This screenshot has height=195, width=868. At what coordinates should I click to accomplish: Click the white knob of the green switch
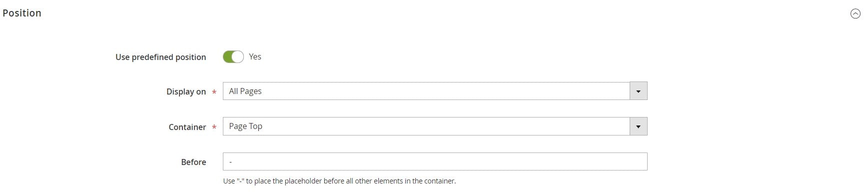pyautogui.click(x=238, y=57)
